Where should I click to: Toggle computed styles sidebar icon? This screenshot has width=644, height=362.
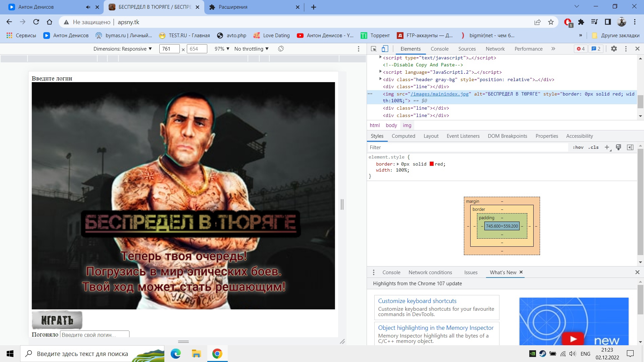pos(630,147)
